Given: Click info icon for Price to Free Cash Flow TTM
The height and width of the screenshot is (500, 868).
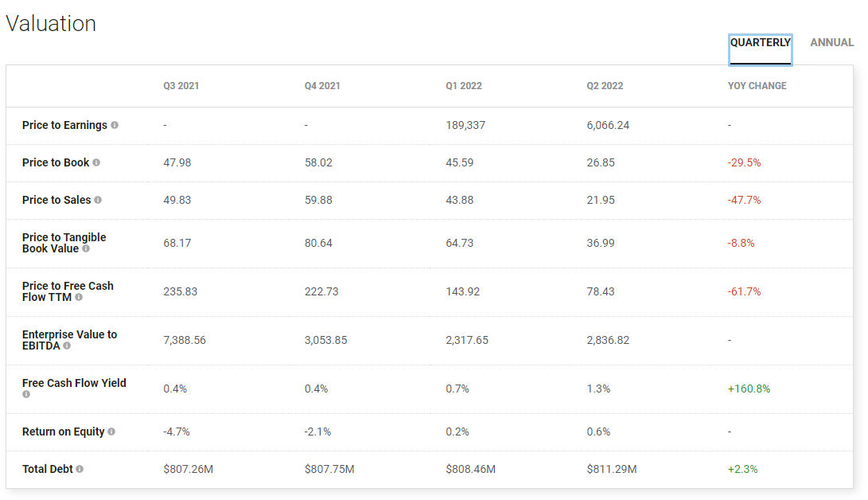Looking at the screenshot, I should [79, 297].
